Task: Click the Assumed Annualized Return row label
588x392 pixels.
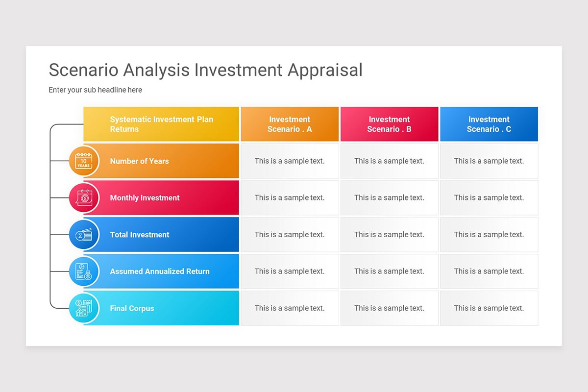Action: pos(160,271)
